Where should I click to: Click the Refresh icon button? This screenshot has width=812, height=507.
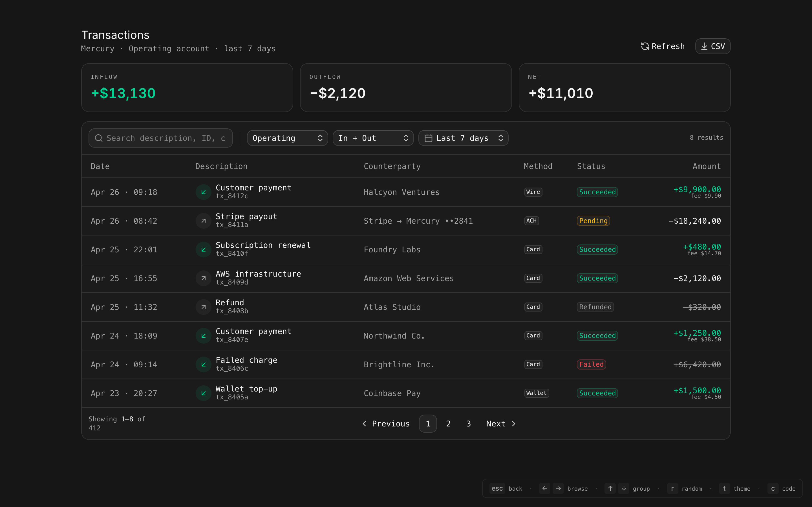point(645,46)
